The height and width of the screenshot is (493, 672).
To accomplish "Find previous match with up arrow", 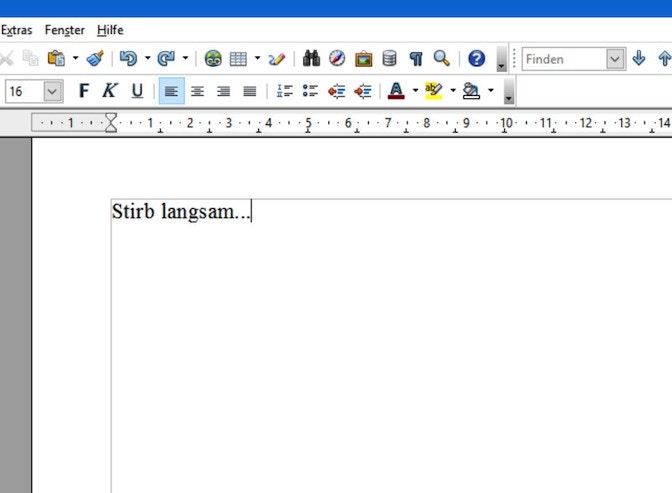I will (x=664, y=58).
